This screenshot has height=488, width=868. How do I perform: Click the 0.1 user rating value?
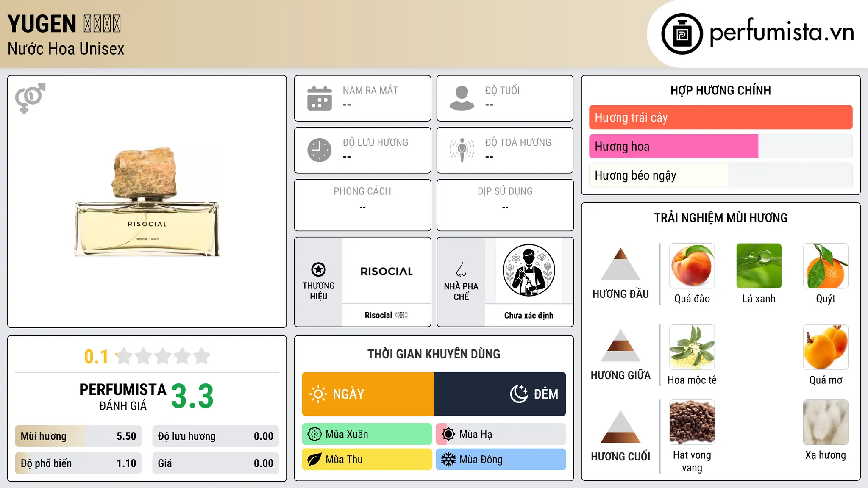[x=96, y=357]
